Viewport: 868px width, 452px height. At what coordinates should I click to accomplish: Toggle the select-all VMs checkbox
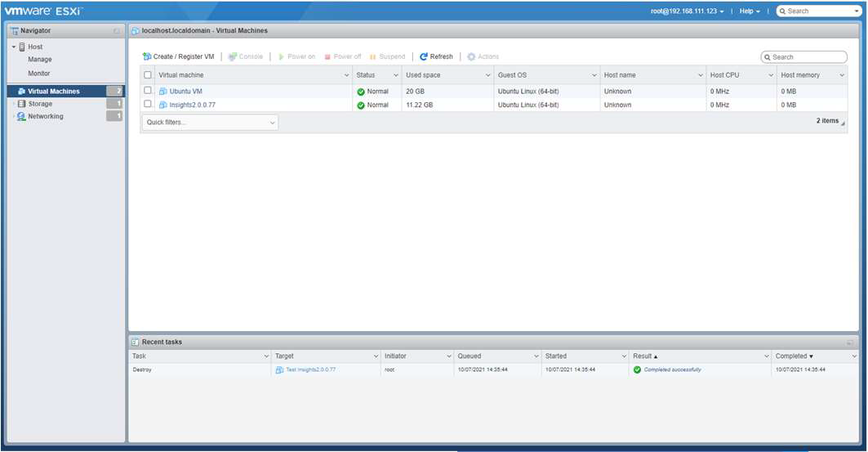point(148,74)
